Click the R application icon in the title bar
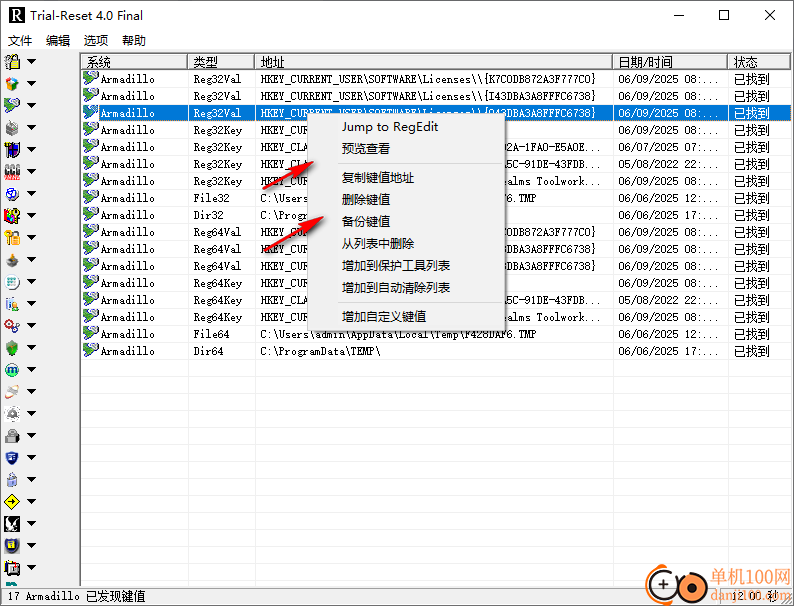The width and height of the screenshot is (794, 606). coord(16,15)
